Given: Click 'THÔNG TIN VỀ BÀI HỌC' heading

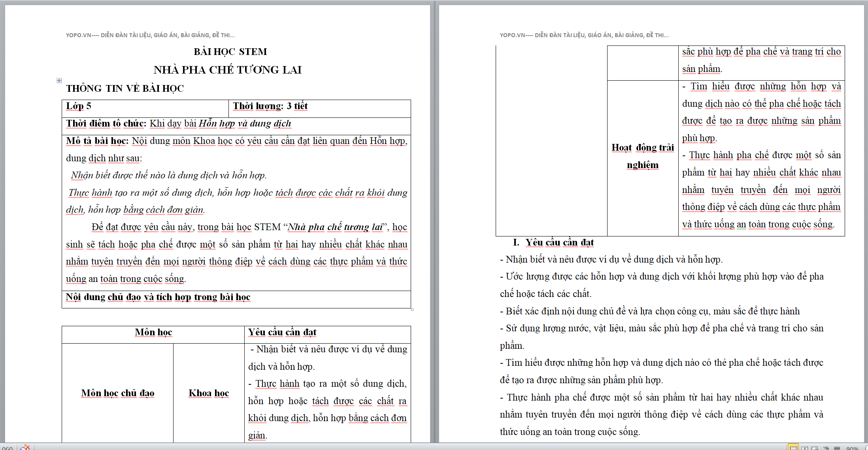Looking at the screenshot, I should [125, 88].
